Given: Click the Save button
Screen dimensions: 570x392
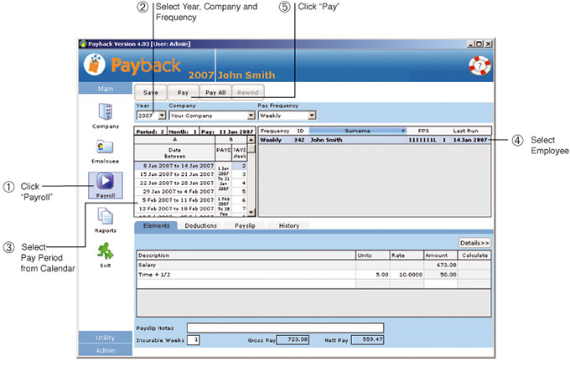Looking at the screenshot, I should pos(151,92).
